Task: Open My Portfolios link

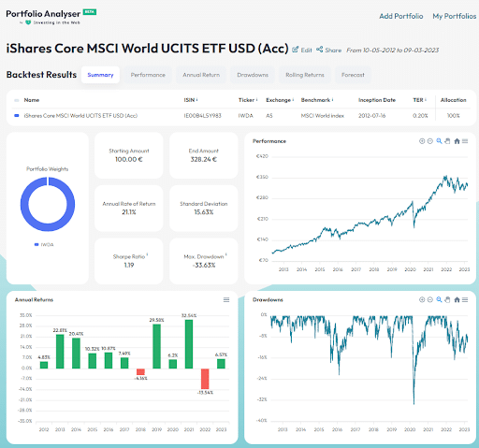Action: 455,16
